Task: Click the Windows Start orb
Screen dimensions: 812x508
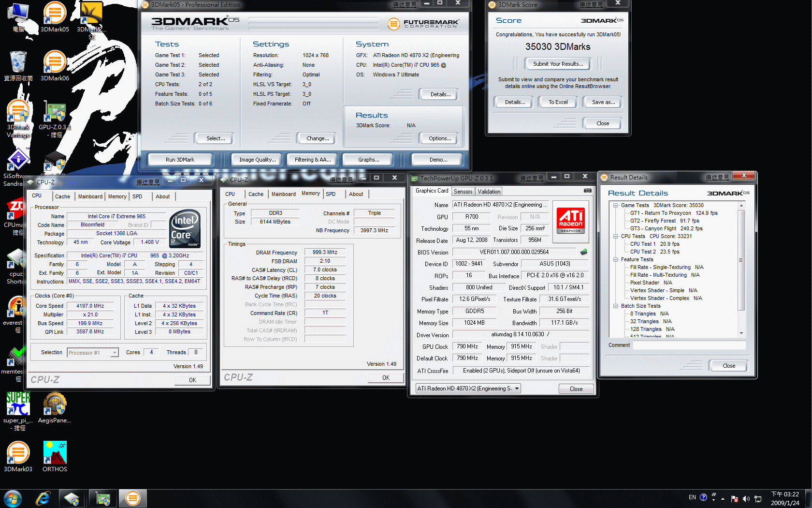Action: (x=13, y=498)
